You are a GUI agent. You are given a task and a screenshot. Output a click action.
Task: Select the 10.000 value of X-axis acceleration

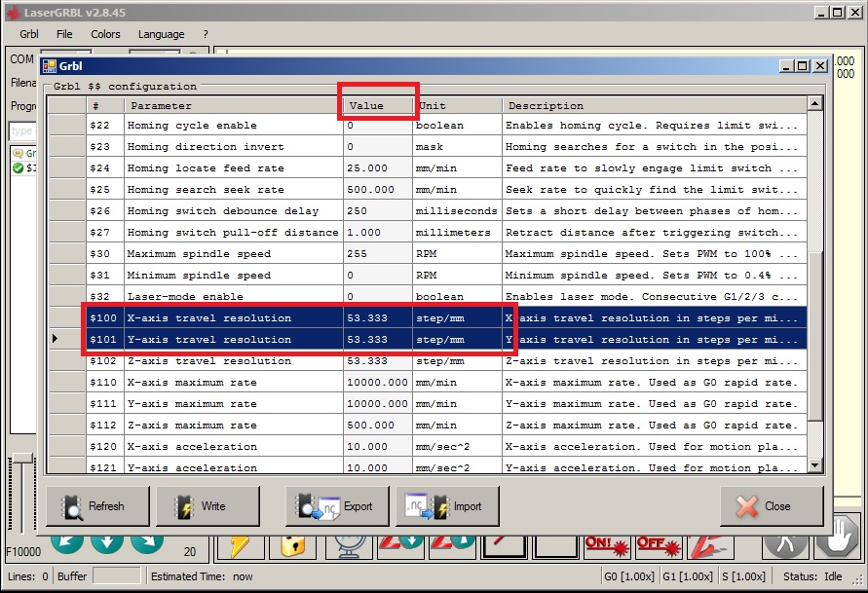point(378,446)
